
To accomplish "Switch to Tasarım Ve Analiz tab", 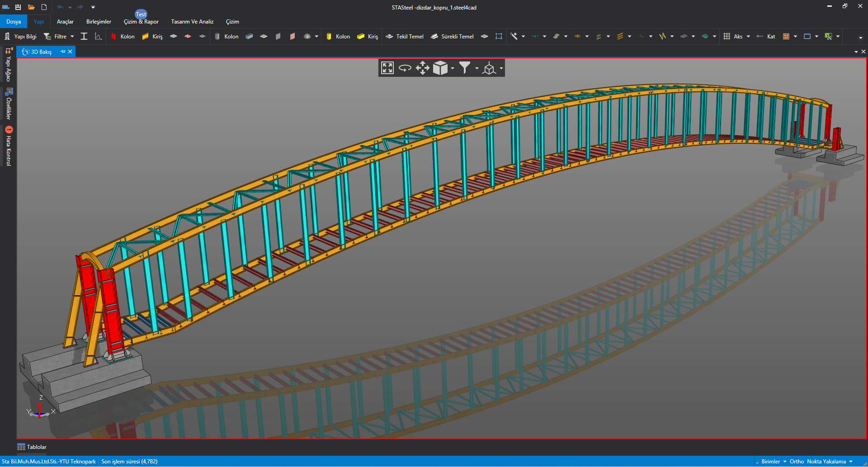I will pyautogui.click(x=192, y=22).
